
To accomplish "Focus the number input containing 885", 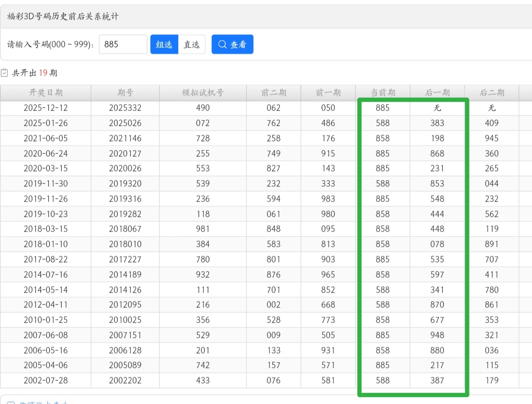I will tap(123, 44).
